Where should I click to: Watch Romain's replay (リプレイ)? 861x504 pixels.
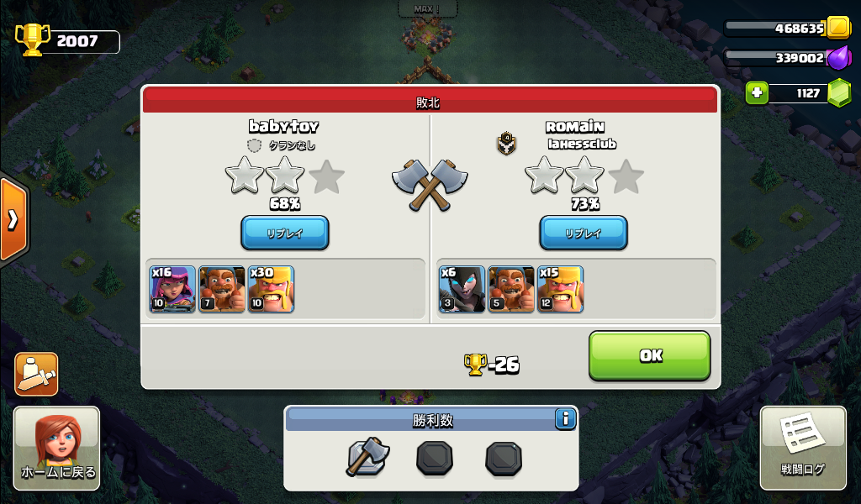[x=584, y=233]
